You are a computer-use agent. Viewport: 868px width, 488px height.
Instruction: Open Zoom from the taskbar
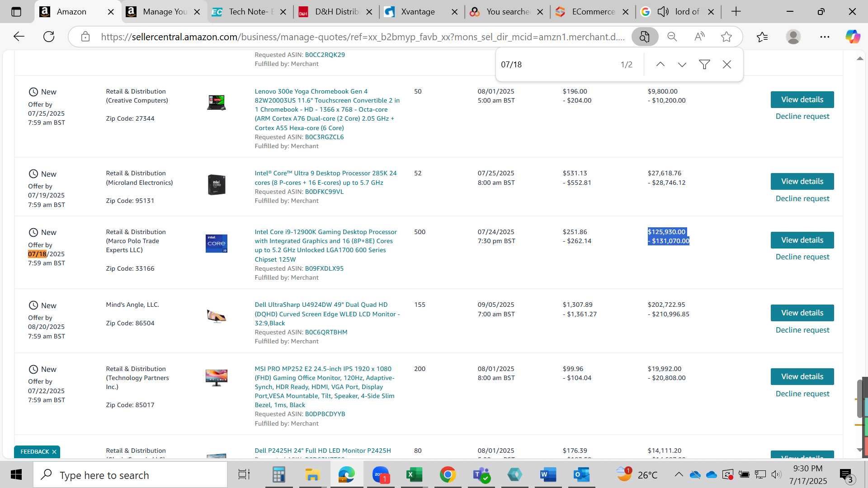pyautogui.click(x=381, y=475)
